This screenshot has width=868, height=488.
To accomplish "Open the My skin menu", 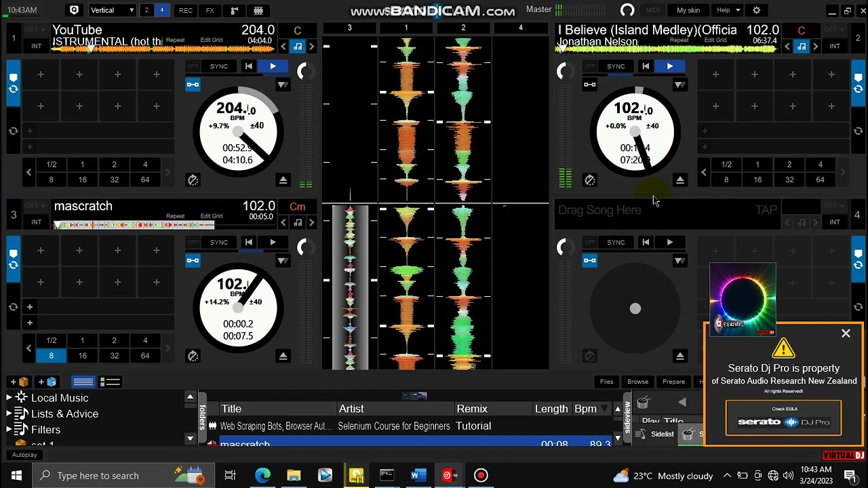I will click(x=688, y=10).
